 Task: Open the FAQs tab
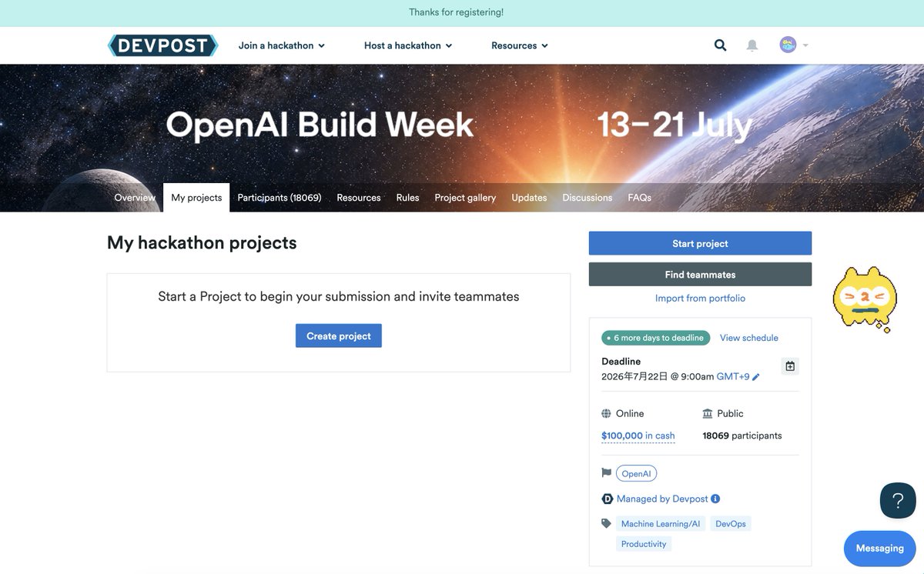tap(640, 198)
